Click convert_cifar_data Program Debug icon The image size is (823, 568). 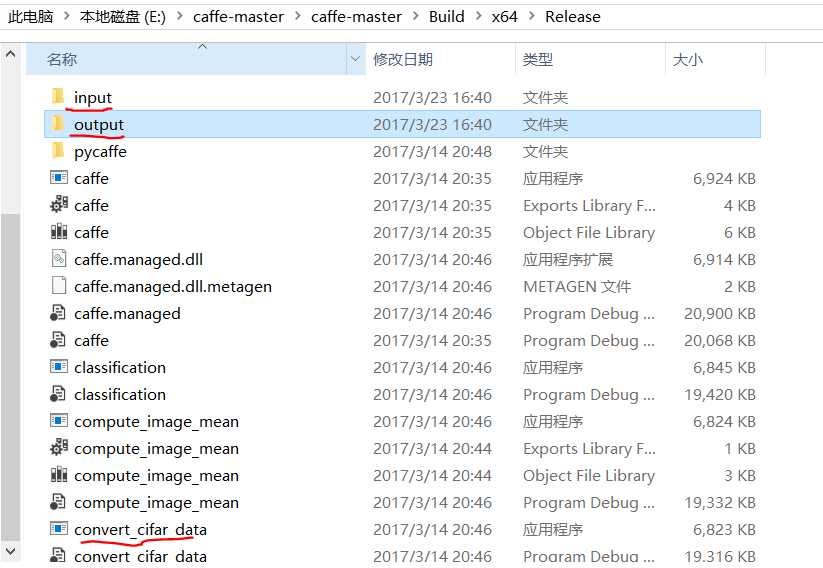[58, 556]
